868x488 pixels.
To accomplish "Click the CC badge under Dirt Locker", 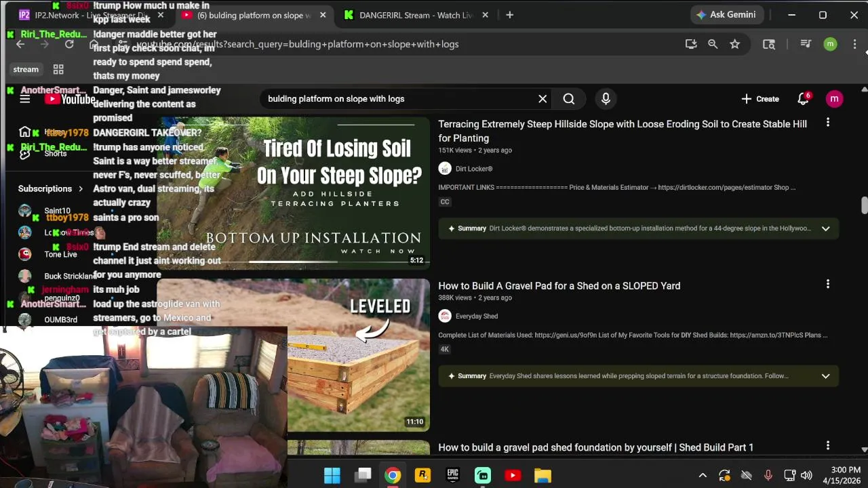I will (445, 202).
